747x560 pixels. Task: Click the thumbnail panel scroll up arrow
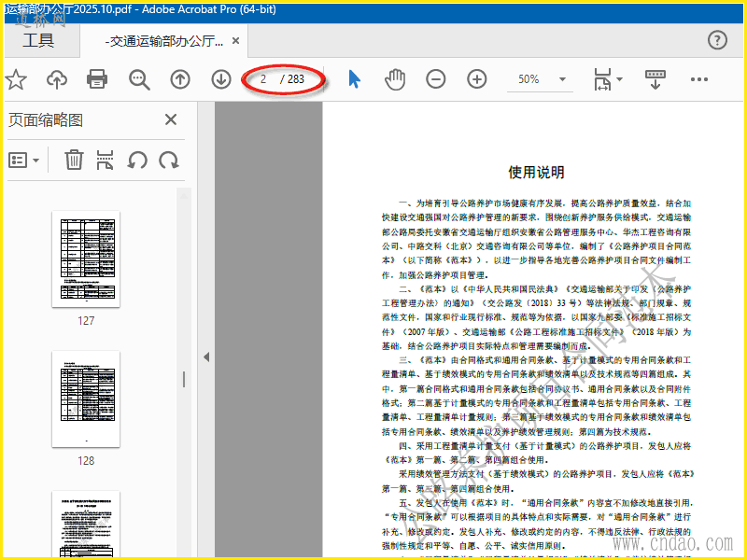pyautogui.click(x=184, y=195)
